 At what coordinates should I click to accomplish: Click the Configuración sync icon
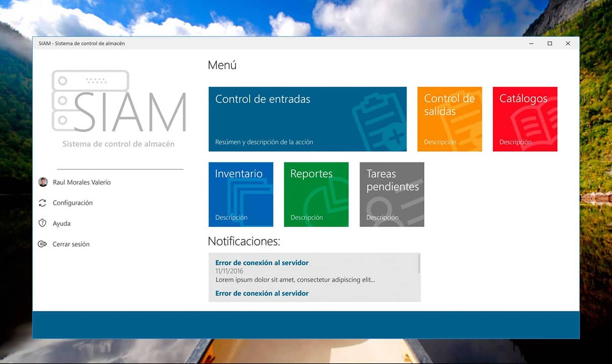[x=42, y=203]
